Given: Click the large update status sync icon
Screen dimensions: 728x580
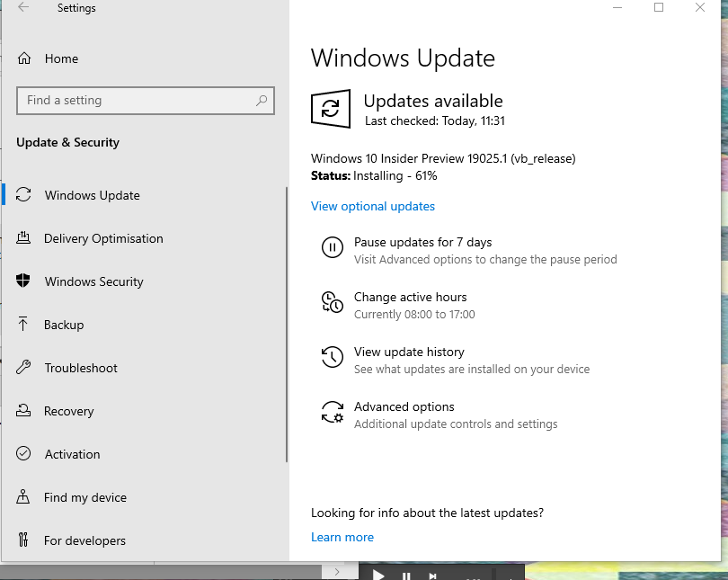Looking at the screenshot, I should [x=331, y=109].
